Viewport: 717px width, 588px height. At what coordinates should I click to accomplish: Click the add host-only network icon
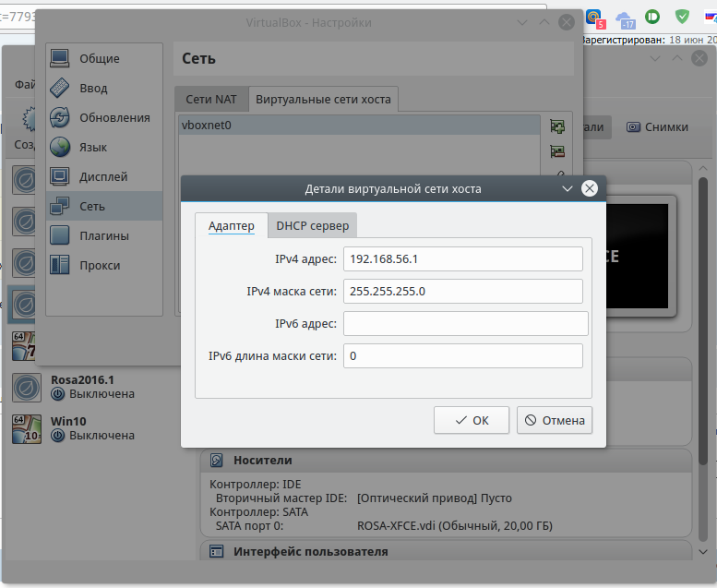(557, 126)
